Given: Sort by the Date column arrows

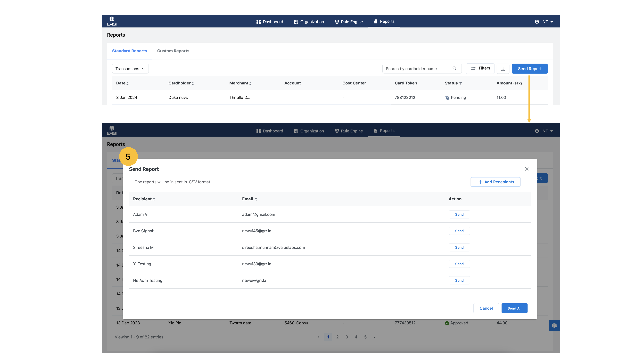Looking at the screenshot, I should 127,83.
